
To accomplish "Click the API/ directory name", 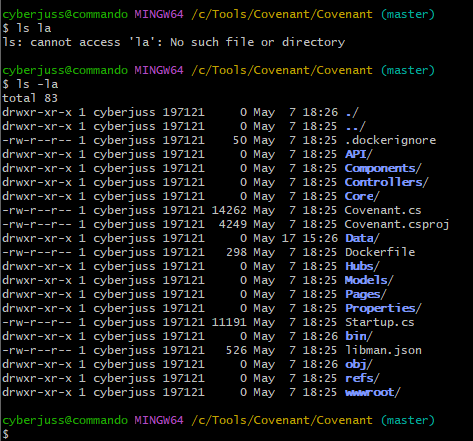I will 358,154.
